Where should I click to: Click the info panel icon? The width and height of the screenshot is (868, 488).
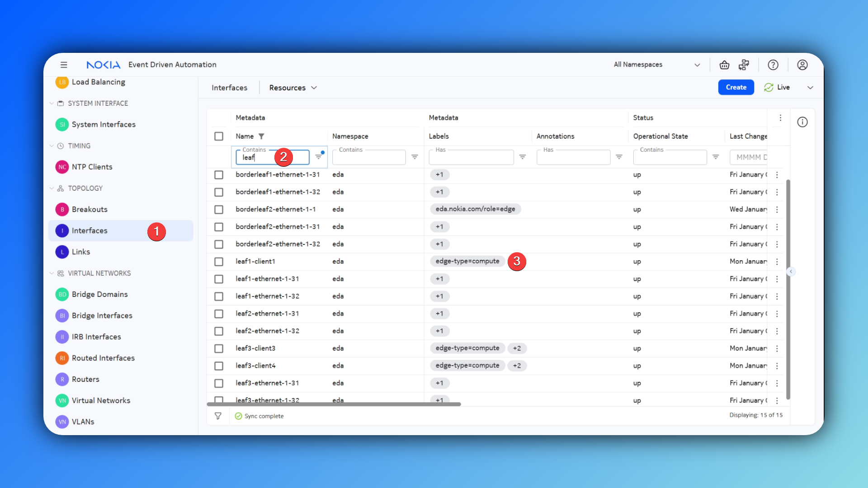tap(802, 122)
